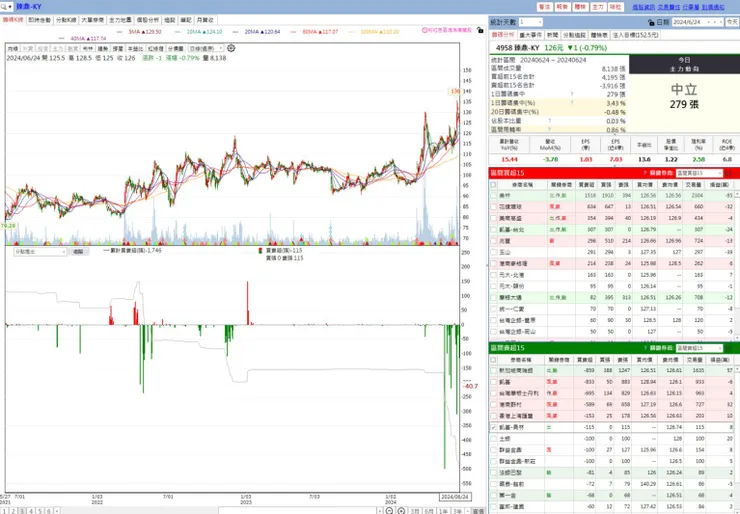The height and width of the screenshot is (514, 740).
Task: Open the 到價通知 link
Action: point(713,7)
